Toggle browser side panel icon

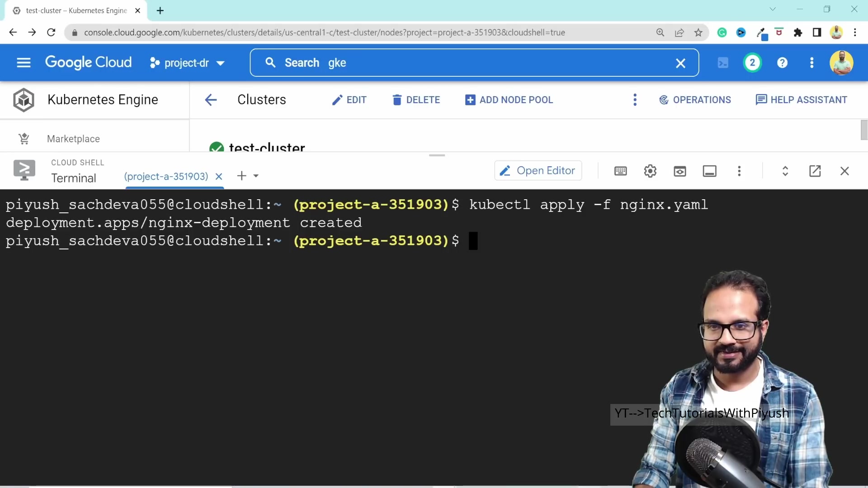click(817, 33)
